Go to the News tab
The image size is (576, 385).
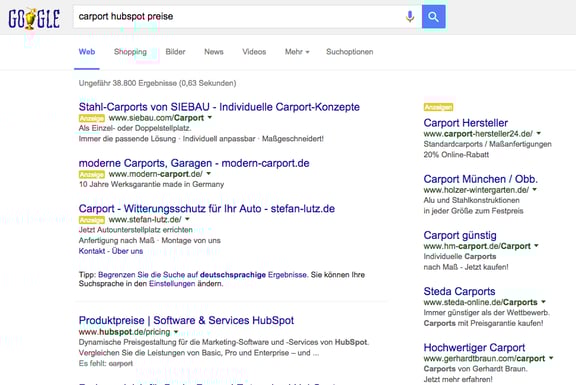pos(214,52)
